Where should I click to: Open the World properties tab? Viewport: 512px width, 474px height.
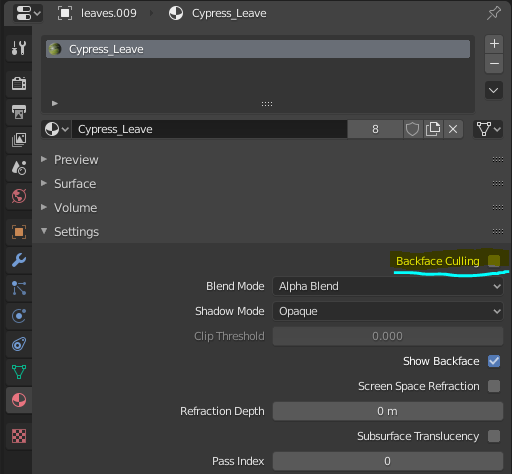point(19,196)
